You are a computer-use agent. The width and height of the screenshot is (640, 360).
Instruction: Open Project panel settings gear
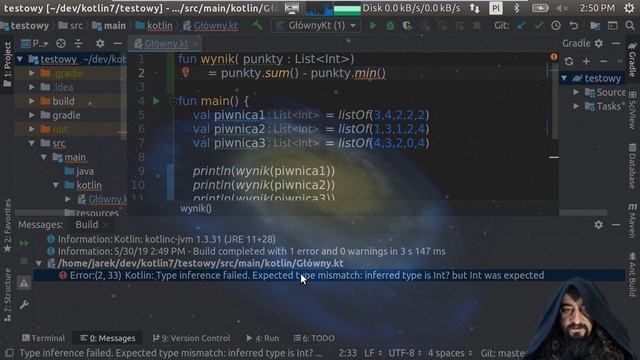[100, 43]
